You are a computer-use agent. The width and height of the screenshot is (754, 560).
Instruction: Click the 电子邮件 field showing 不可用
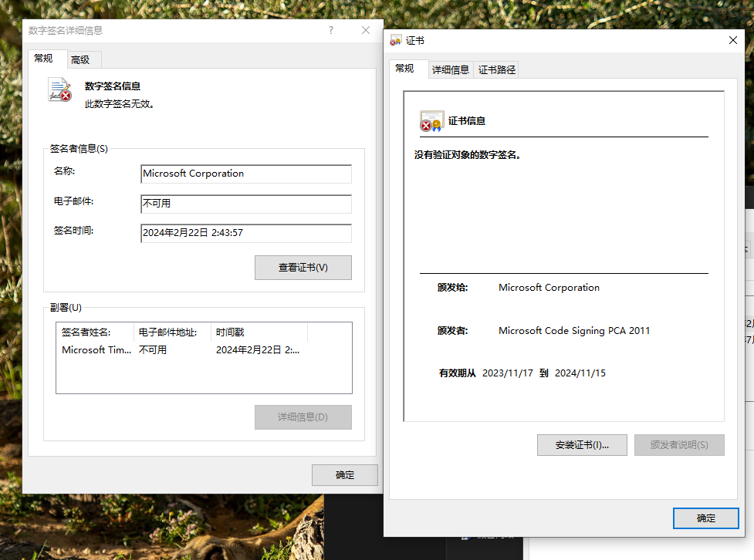tap(246, 204)
